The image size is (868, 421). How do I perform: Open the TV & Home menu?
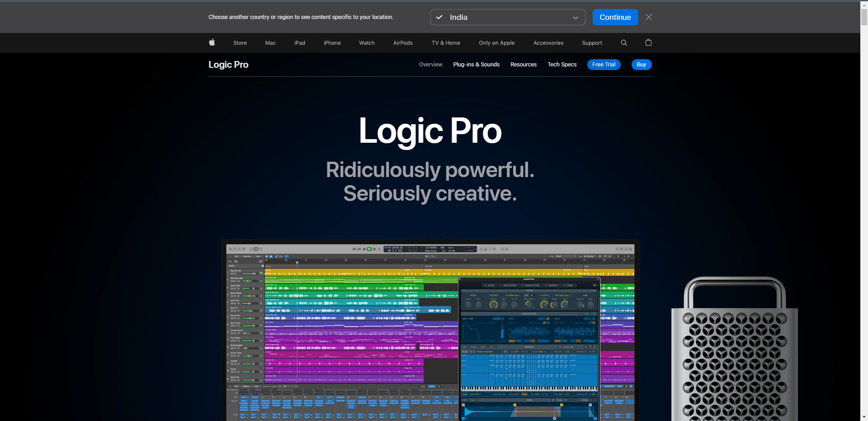(446, 43)
